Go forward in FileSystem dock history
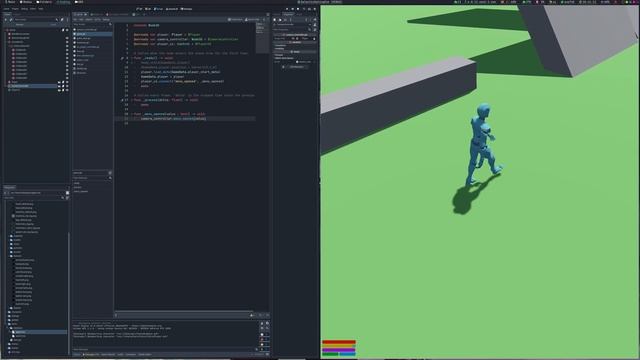Screen dimensions: 640x360 pos(8,193)
